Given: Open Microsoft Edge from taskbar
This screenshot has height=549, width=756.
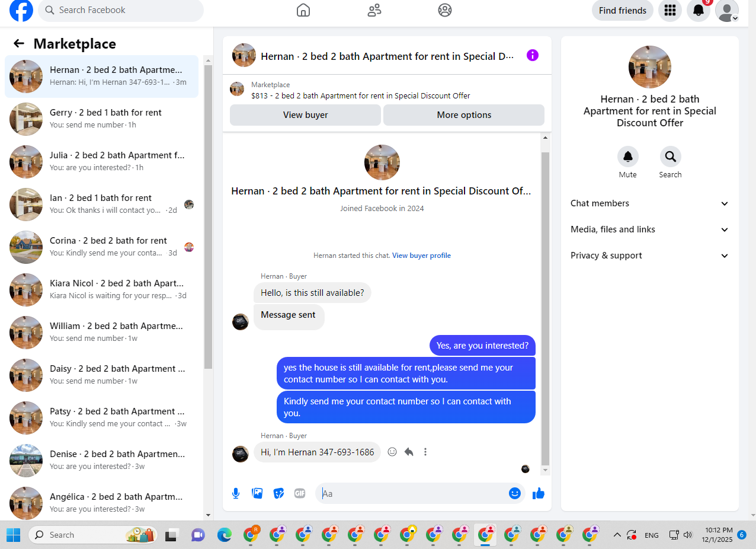Looking at the screenshot, I should (224, 535).
